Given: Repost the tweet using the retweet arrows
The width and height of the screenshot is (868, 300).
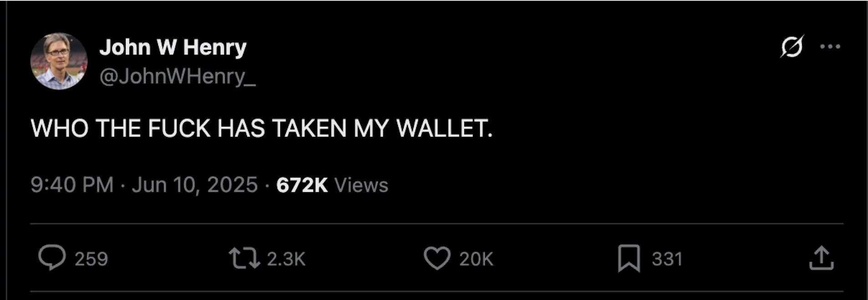Looking at the screenshot, I should point(244,258).
